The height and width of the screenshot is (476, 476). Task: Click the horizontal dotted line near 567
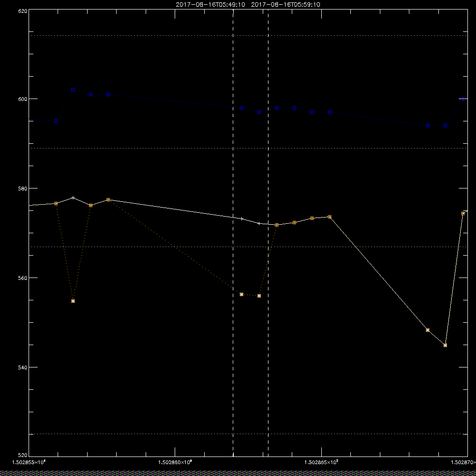pyautogui.click(x=248, y=247)
